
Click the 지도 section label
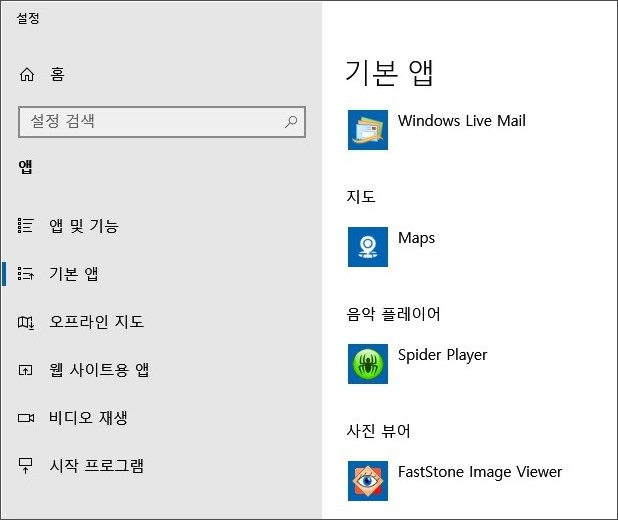(361, 196)
